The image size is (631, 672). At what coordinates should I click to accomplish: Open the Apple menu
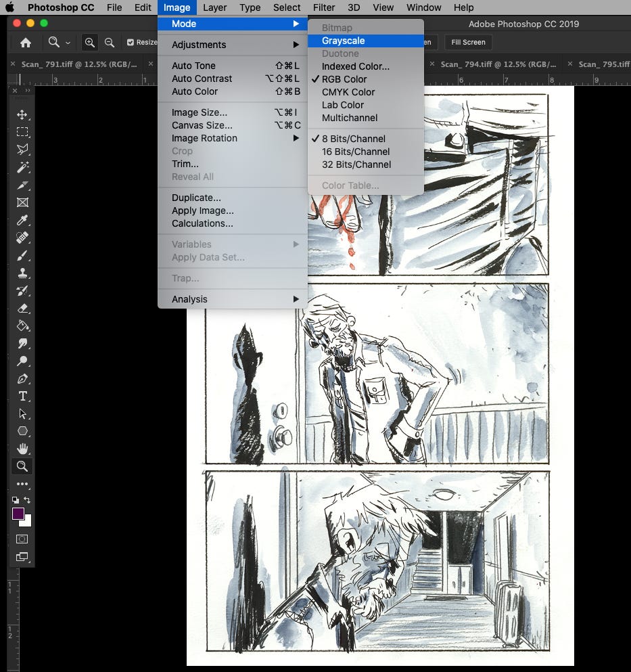[x=9, y=7]
